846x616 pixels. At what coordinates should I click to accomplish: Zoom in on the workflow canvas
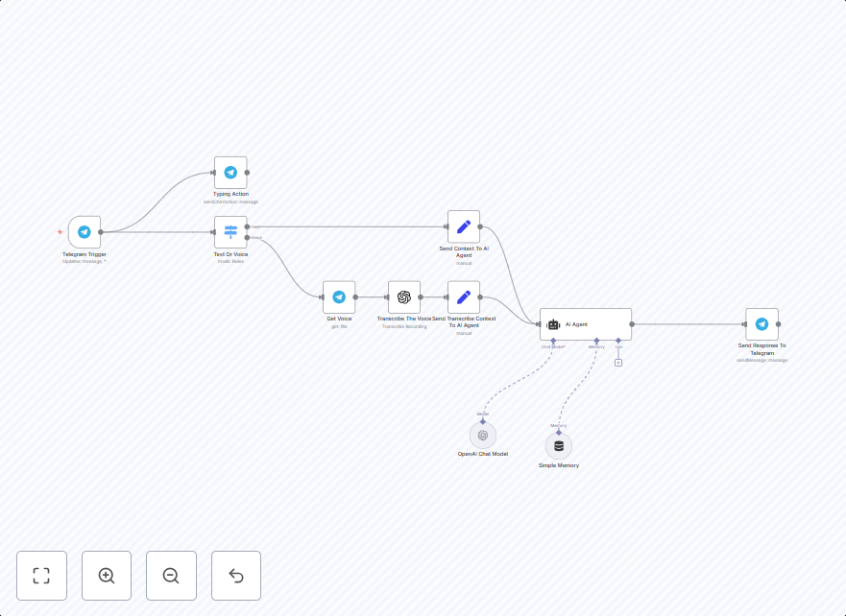point(107,576)
